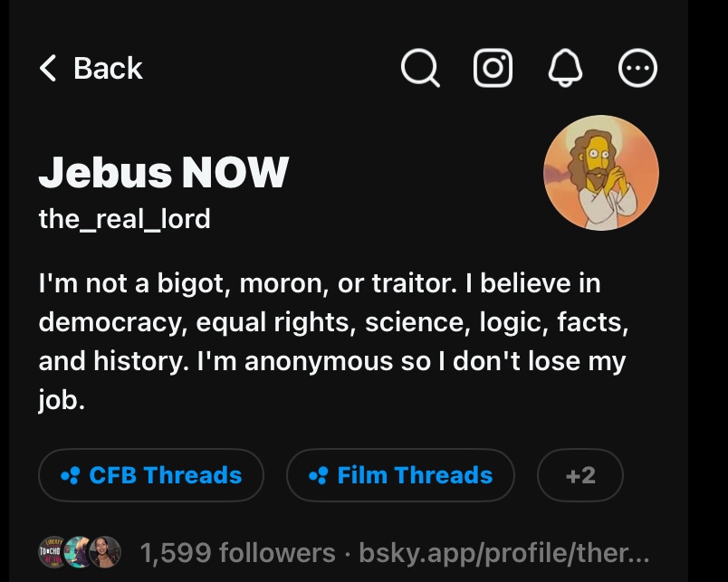The width and height of the screenshot is (728, 582).
Task: Click the dots icon on Film Threads
Action: (x=318, y=475)
